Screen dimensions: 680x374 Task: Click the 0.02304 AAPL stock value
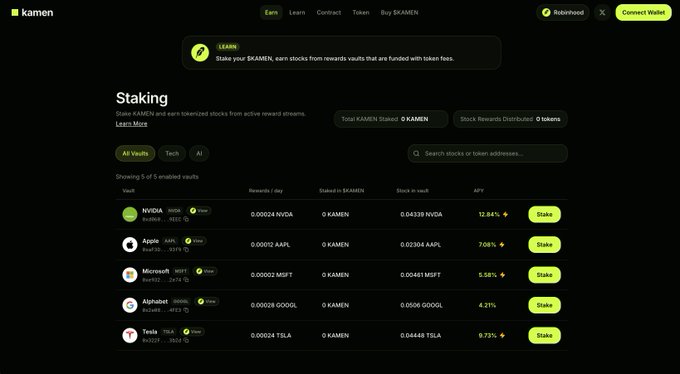(x=421, y=245)
